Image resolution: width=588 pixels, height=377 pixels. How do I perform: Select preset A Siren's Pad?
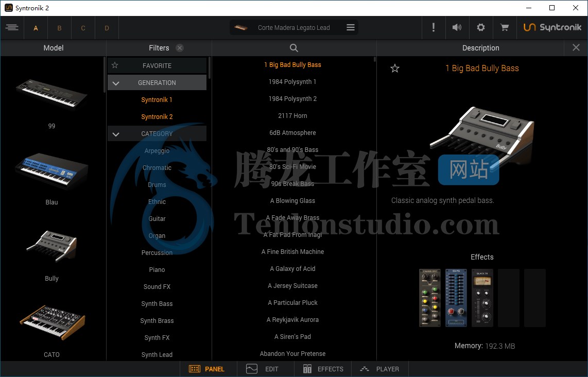[292, 337]
